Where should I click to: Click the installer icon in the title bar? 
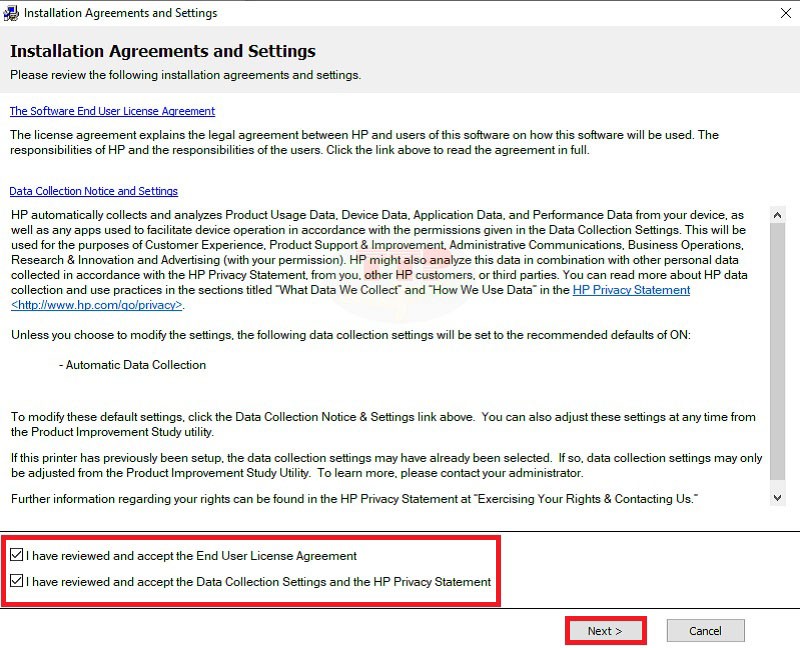point(11,13)
